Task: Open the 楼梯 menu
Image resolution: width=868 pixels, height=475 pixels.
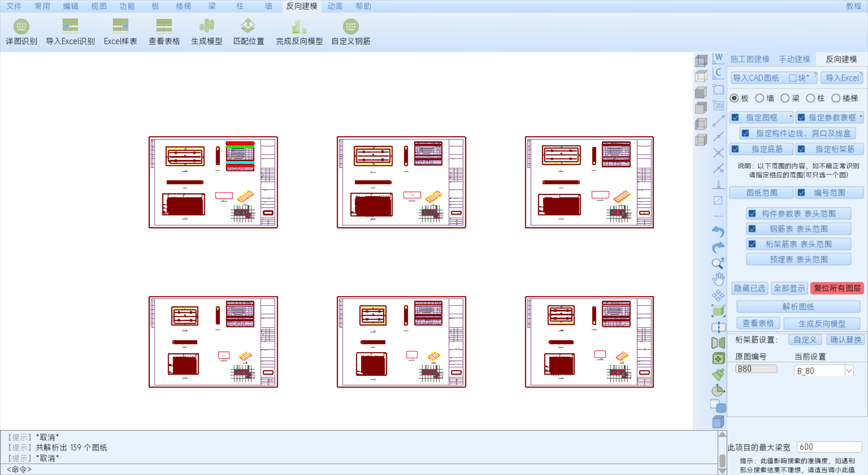Action: [183, 6]
